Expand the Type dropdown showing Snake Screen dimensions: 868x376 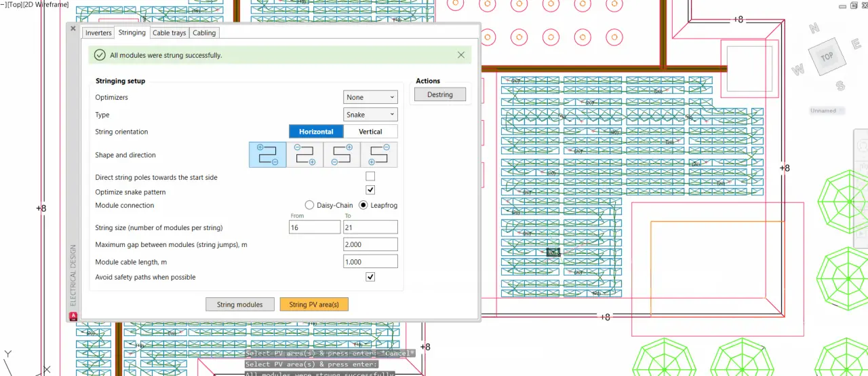[370, 115]
